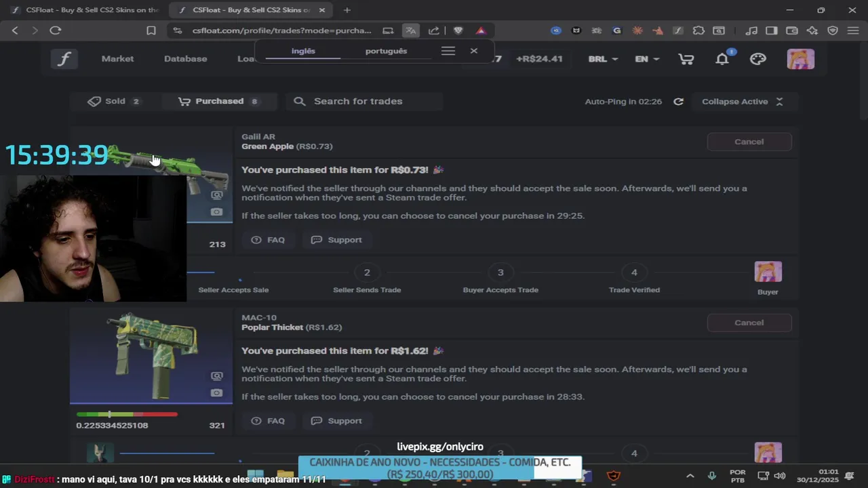Open the Brave Wallet icon
This screenshot has width=868, height=488.
click(x=792, y=30)
